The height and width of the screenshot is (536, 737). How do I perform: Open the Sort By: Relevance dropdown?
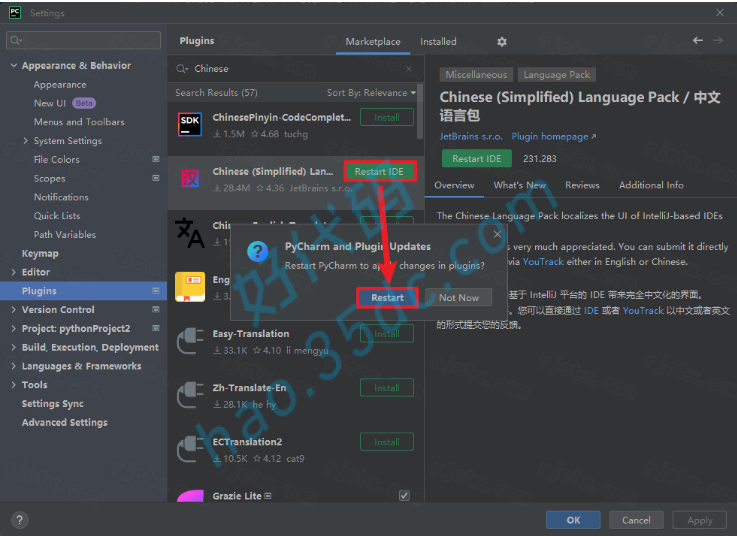371,93
